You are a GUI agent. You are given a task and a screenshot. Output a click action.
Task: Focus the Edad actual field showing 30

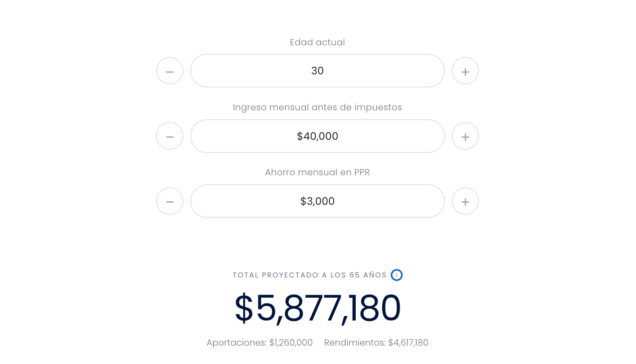318,71
